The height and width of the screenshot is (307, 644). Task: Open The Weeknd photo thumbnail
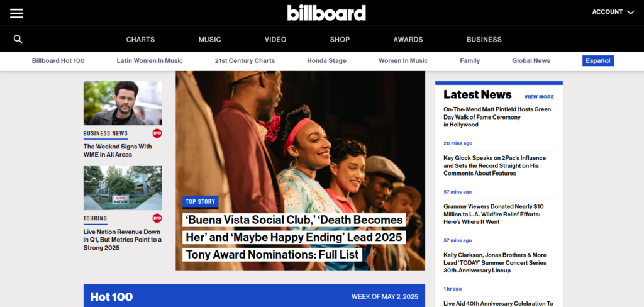(x=123, y=103)
